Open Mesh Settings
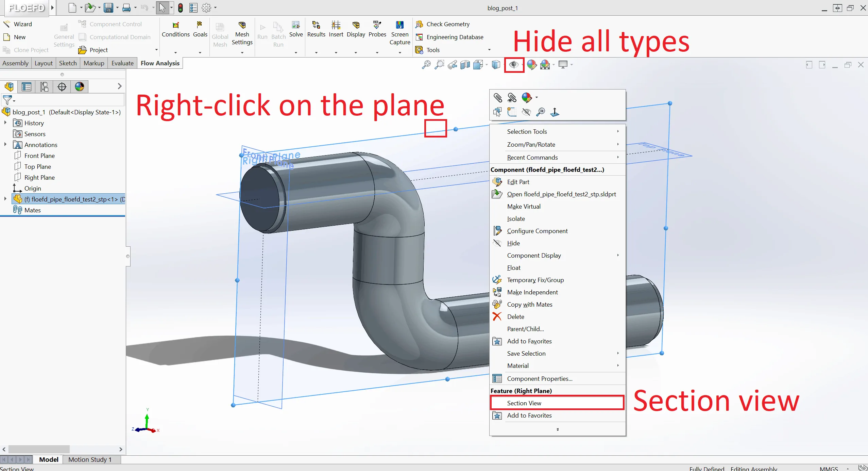 point(242,34)
